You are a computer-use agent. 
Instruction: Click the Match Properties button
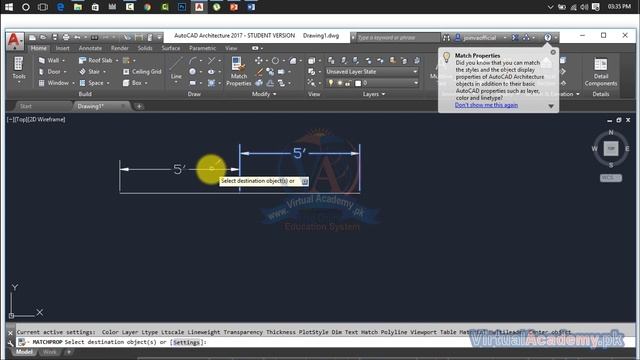239,71
